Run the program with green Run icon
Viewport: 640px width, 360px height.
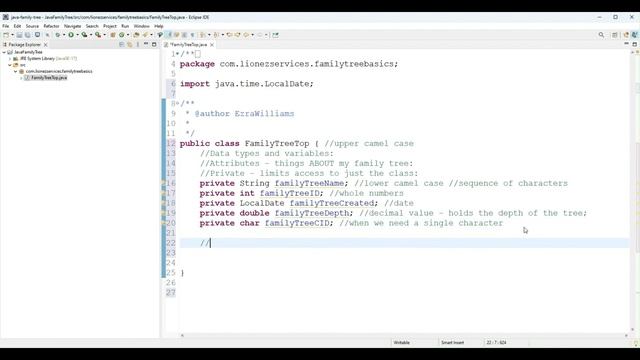[x=71, y=35]
